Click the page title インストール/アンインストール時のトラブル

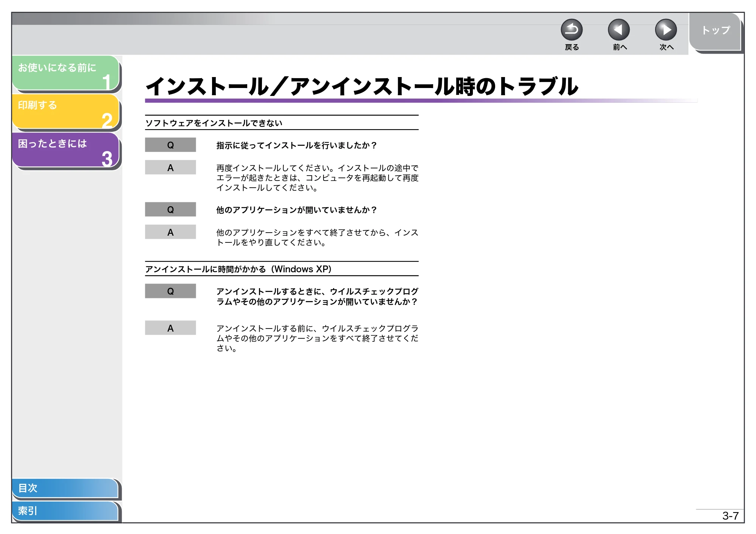point(362,86)
